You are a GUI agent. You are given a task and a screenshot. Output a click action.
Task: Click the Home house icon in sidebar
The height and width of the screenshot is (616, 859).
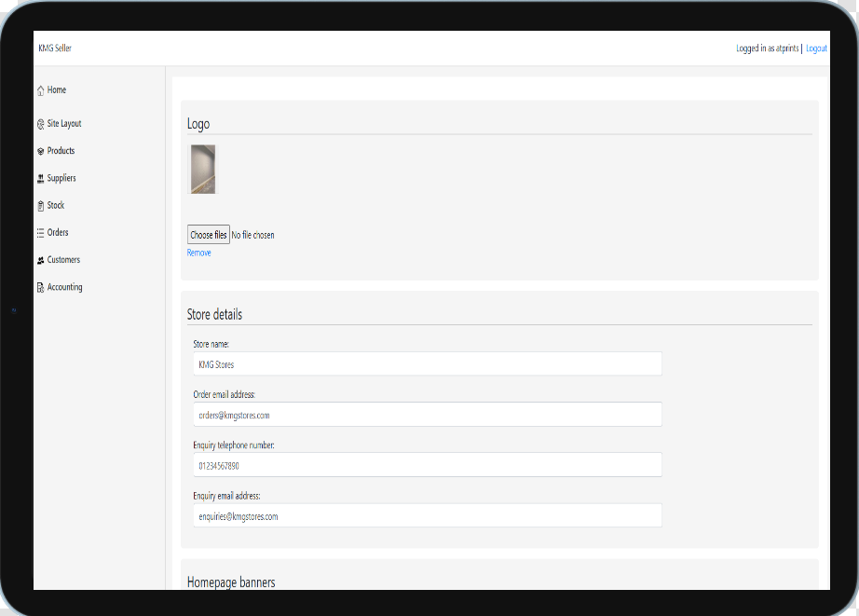tap(40, 90)
